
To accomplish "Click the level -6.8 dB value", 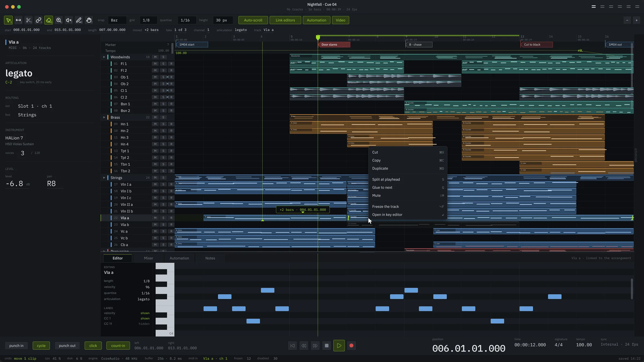I will point(14,184).
